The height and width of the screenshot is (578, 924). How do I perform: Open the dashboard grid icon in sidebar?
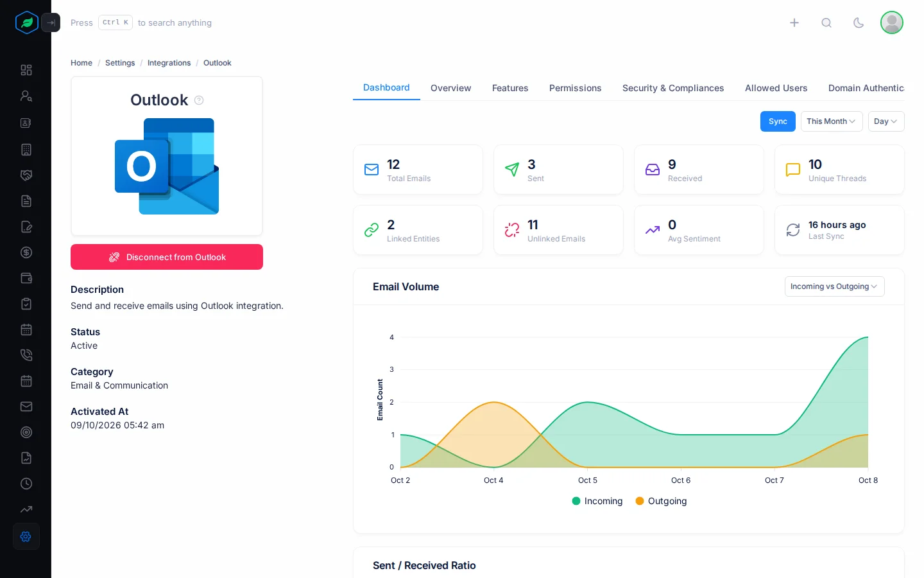click(x=26, y=70)
